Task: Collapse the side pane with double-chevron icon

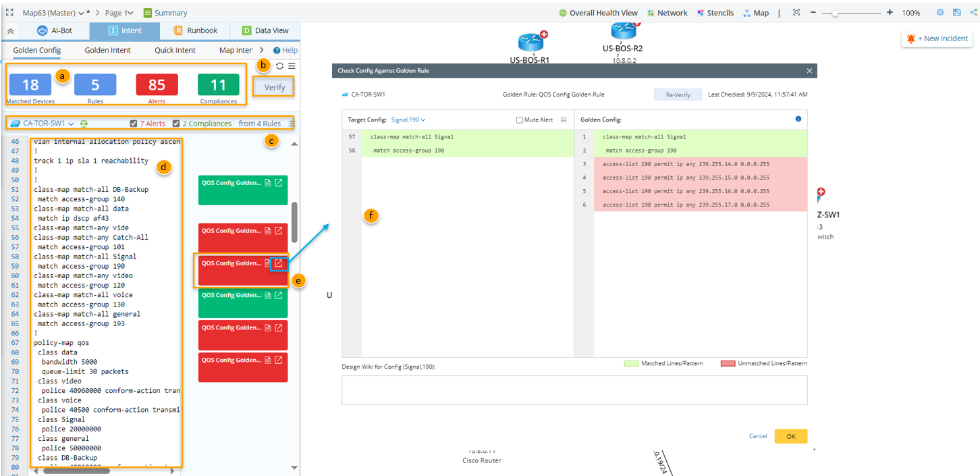Action: 10,31
